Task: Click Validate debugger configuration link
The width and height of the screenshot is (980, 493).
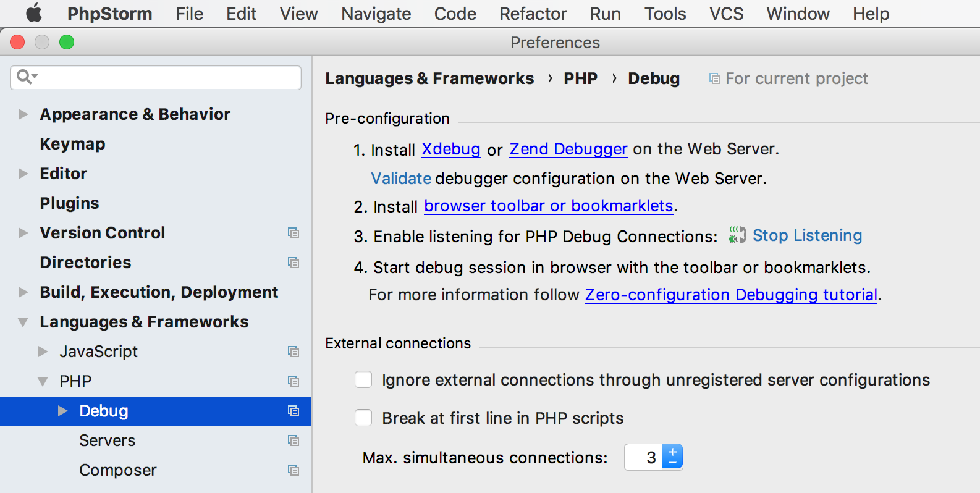Action: (401, 178)
